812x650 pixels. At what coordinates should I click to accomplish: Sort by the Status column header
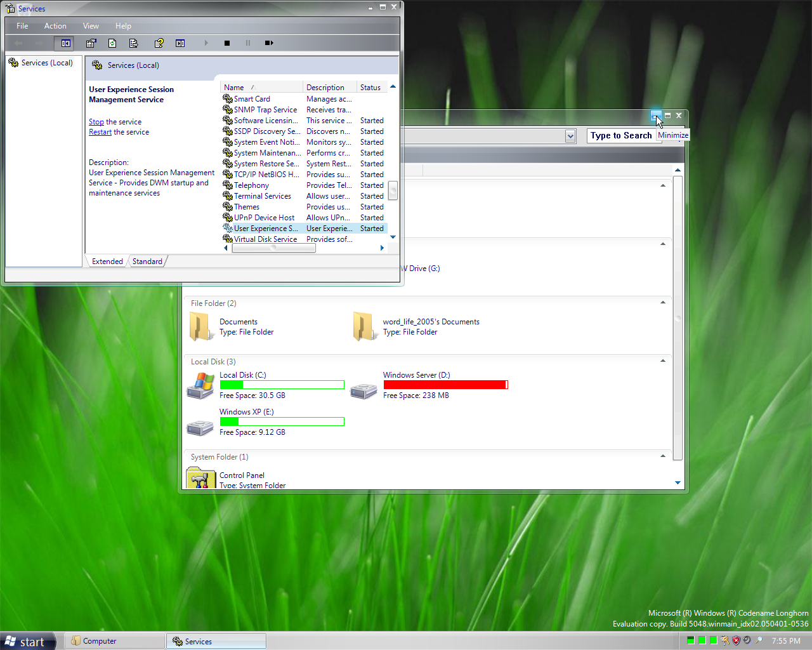pos(372,88)
